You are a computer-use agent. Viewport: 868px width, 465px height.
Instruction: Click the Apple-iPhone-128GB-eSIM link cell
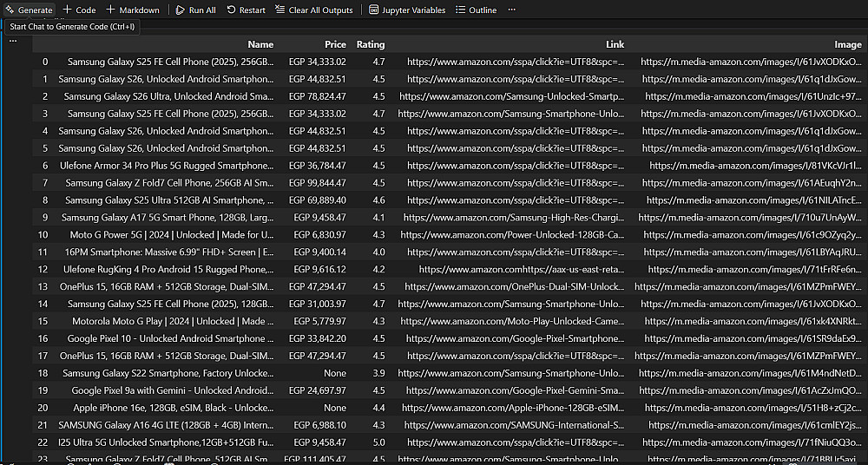513,408
